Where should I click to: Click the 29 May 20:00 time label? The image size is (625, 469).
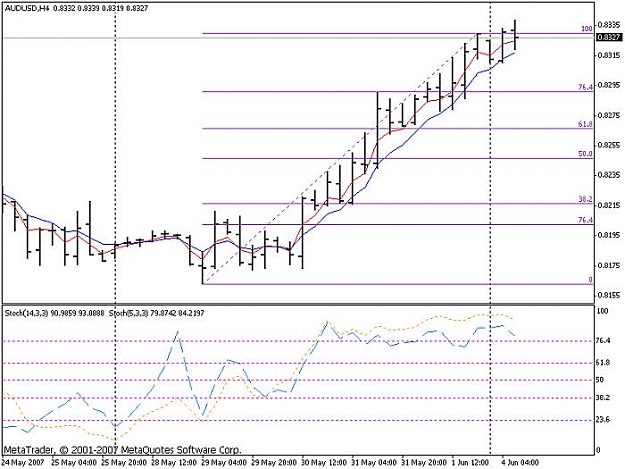pos(274,463)
